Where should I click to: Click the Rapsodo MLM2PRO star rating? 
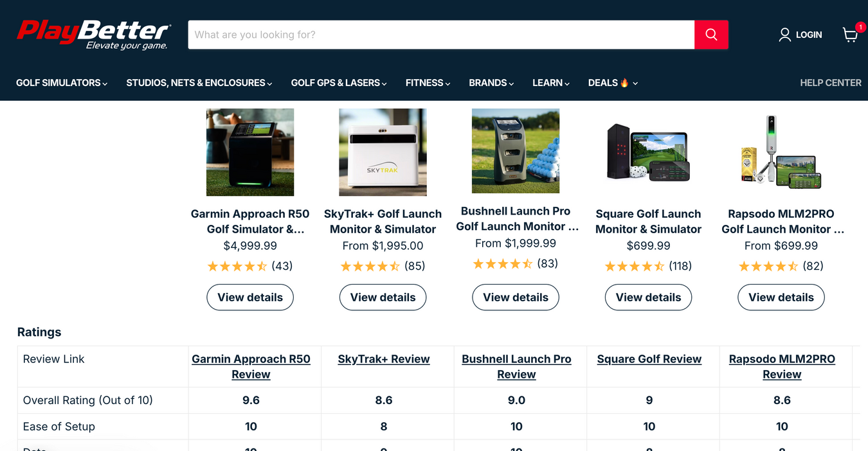(768, 266)
